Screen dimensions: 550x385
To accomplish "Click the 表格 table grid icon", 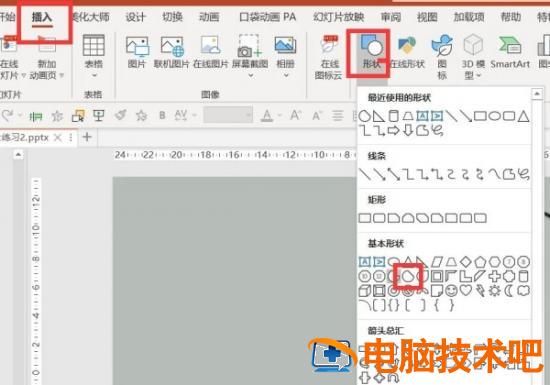I will pyautogui.click(x=93, y=45).
